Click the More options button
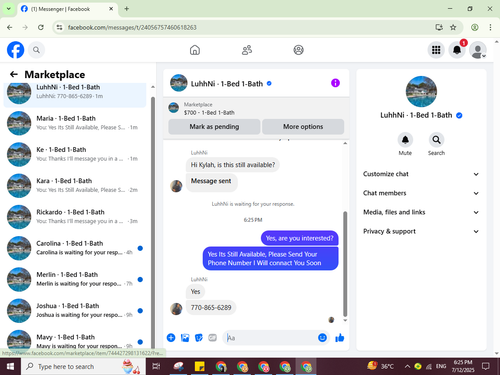This screenshot has width=500, height=375. coord(303,127)
